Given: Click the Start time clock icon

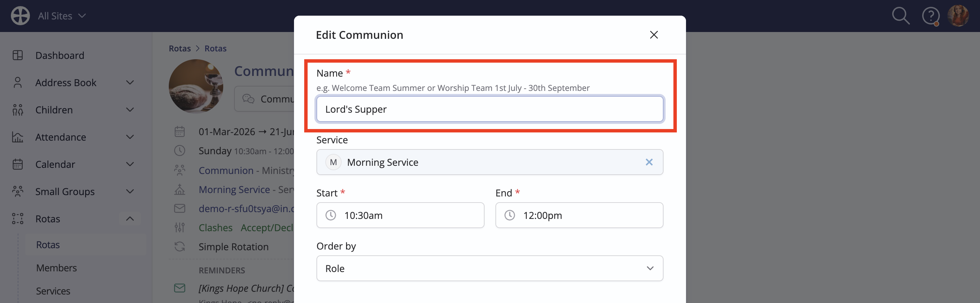Looking at the screenshot, I should pos(331,215).
